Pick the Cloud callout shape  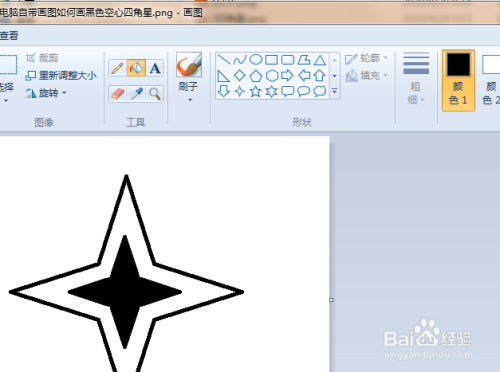[320, 91]
